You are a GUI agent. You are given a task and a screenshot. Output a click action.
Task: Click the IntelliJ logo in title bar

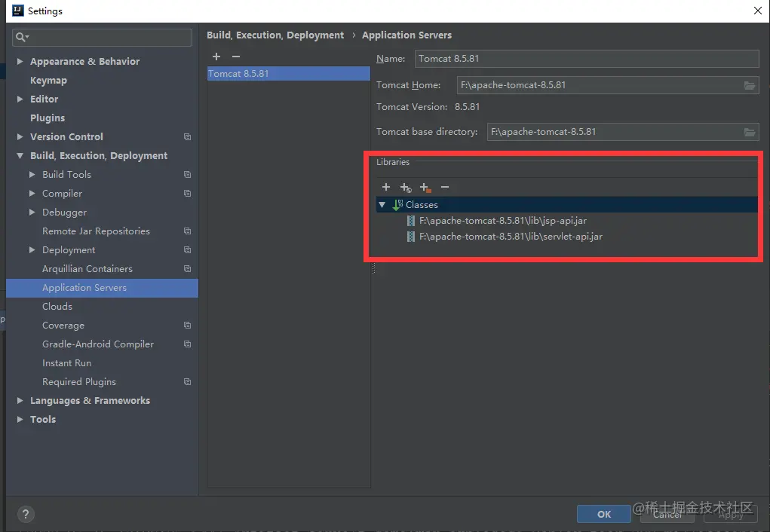coord(17,11)
